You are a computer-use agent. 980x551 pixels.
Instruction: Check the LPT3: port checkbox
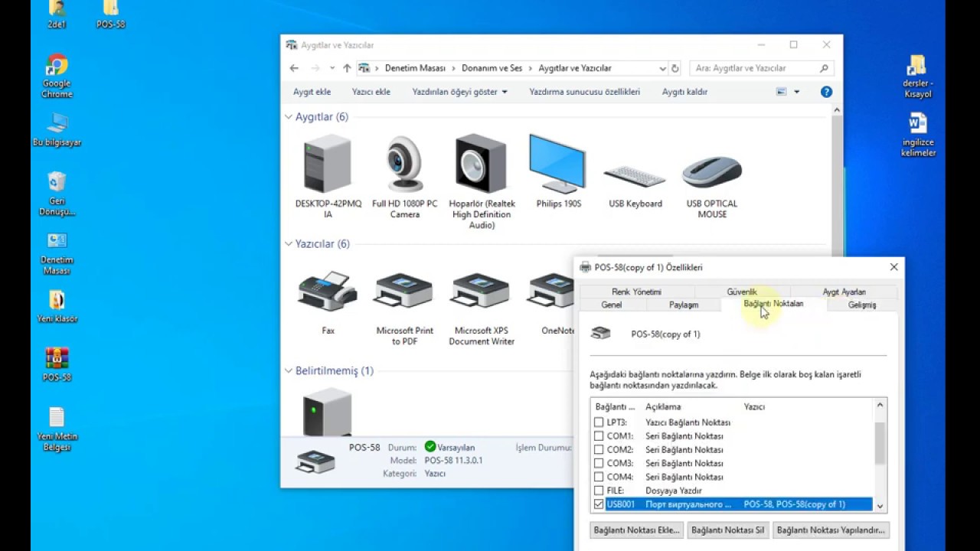pyautogui.click(x=599, y=422)
